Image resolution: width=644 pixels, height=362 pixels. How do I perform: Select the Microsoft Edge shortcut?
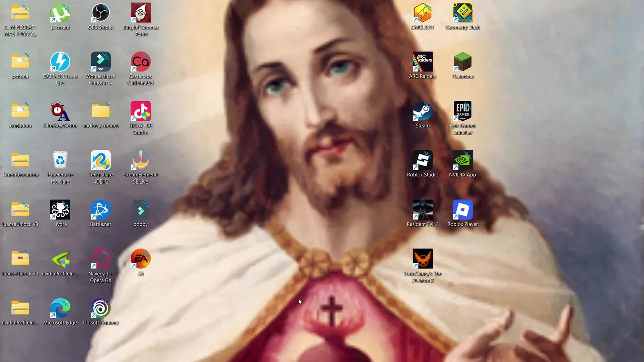(60, 309)
